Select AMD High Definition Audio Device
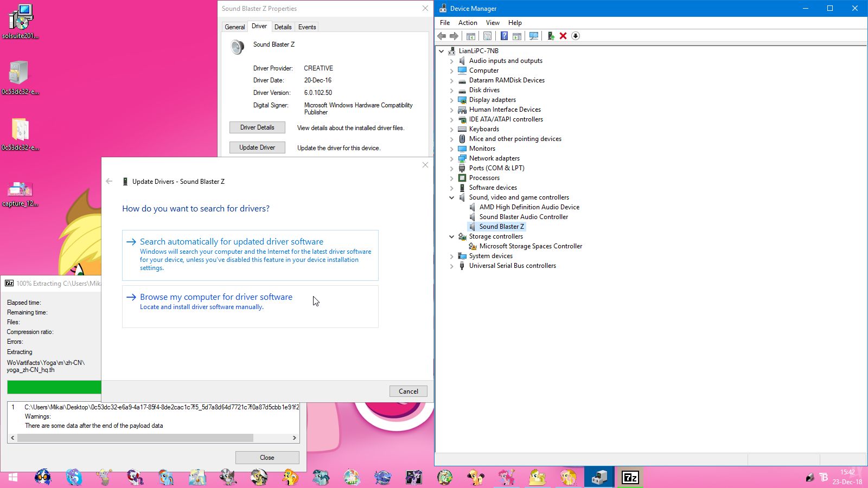The height and width of the screenshot is (488, 868). click(529, 207)
